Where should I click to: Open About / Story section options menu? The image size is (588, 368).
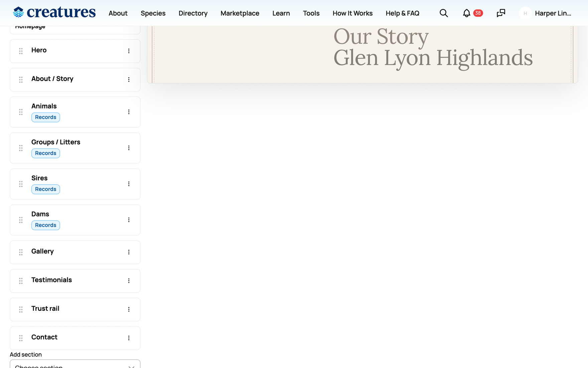(129, 80)
